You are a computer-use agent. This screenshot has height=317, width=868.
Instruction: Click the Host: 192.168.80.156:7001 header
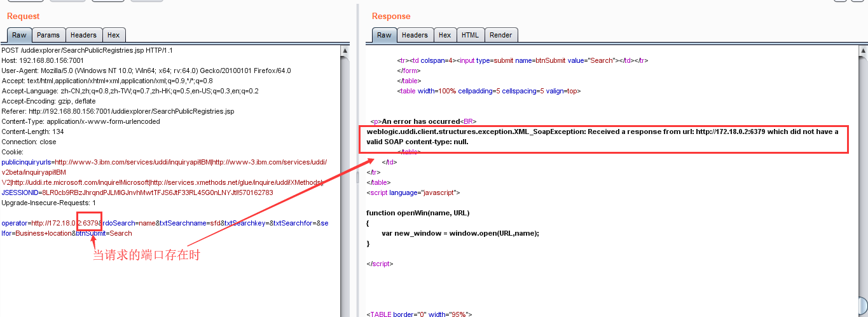click(44, 60)
